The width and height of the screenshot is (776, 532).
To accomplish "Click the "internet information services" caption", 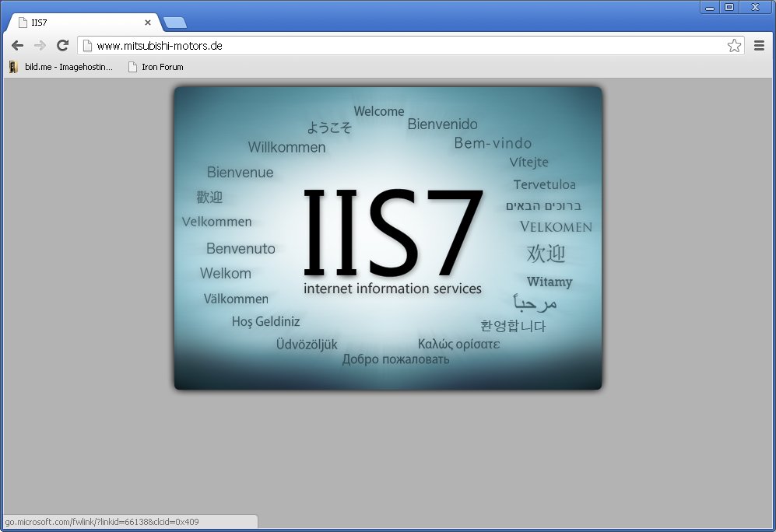I will point(392,289).
